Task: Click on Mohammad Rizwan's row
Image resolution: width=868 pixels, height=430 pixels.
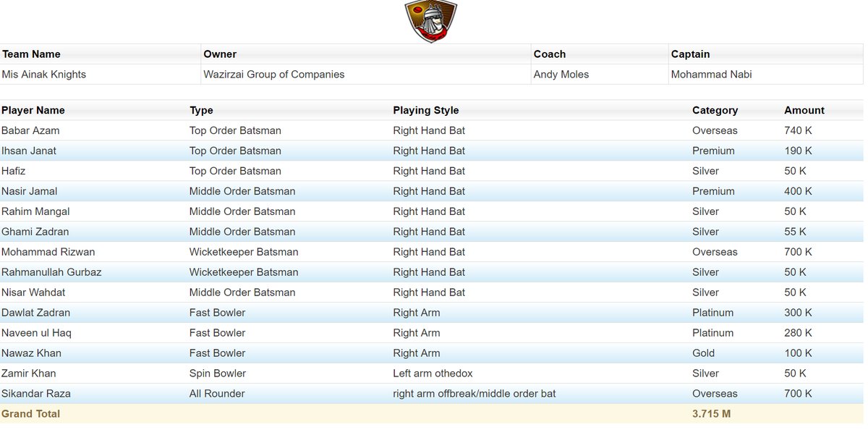Action: click(x=48, y=252)
